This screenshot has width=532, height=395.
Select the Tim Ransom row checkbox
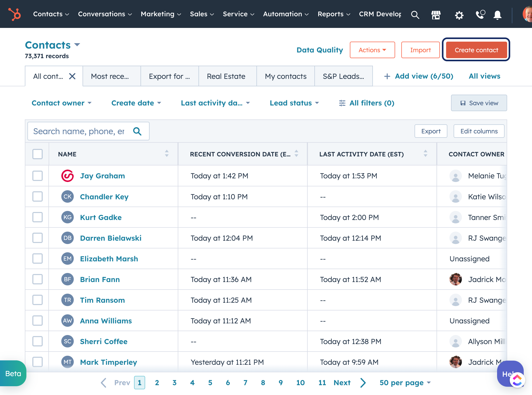38,300
